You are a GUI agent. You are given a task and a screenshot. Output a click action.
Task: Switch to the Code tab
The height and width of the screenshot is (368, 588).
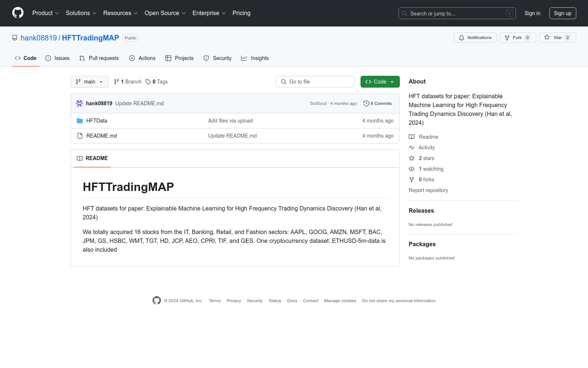(x=25, y=58)
